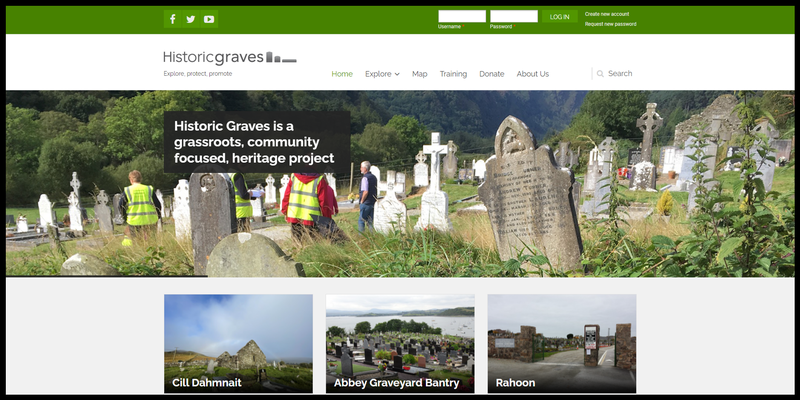Expand the Explore menu chevron

[x=397, y=74]
